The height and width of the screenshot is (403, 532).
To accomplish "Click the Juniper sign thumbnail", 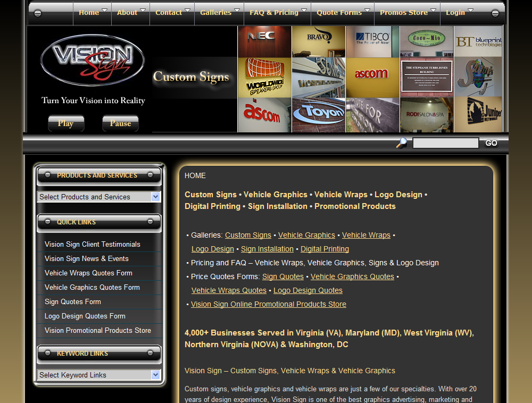I will coord(478,114).
